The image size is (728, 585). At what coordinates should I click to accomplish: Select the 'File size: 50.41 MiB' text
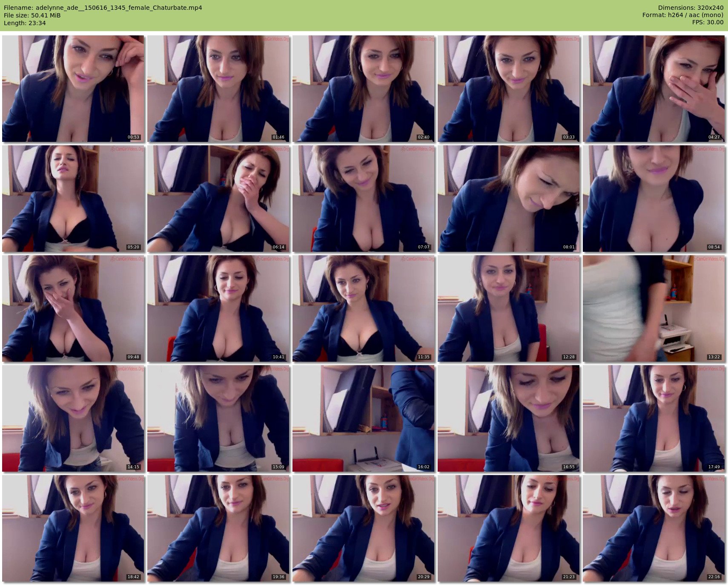pos(32,15)
